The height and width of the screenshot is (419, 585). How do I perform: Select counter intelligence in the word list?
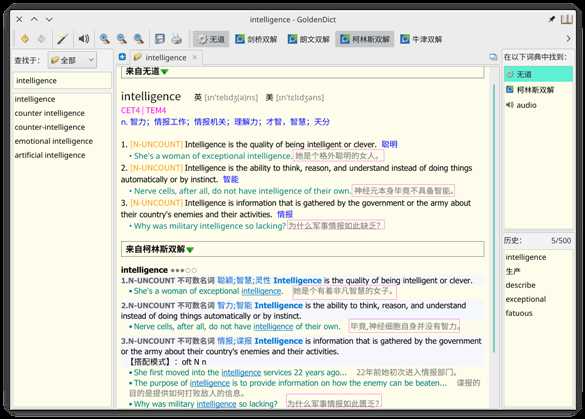point(50,113)
